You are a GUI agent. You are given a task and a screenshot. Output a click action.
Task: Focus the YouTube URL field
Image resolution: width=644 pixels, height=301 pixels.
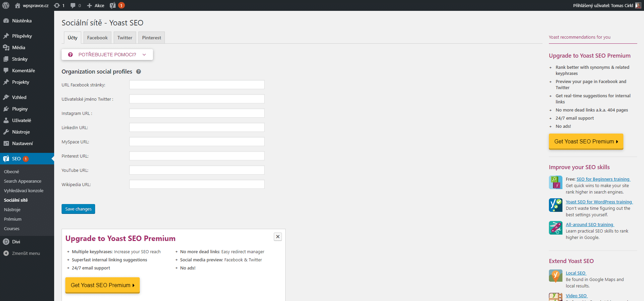[197, 170]
